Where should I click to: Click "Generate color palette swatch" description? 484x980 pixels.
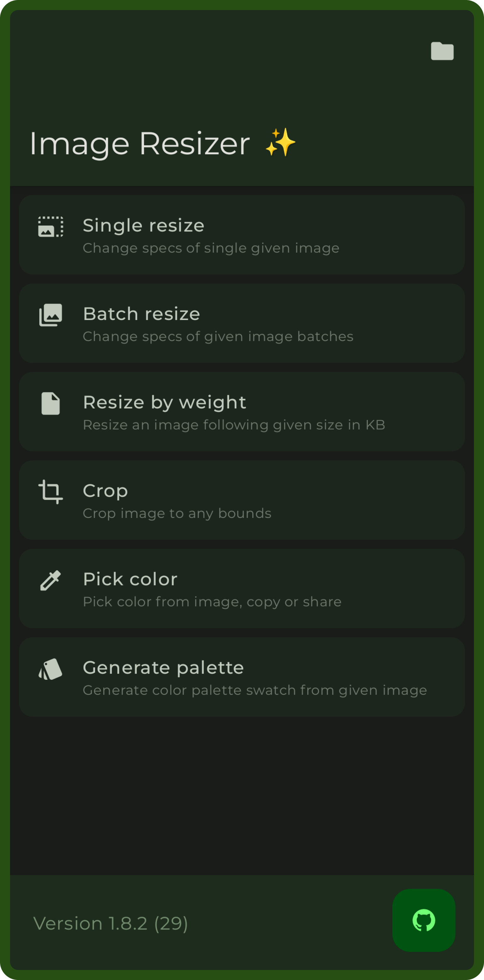tap(255, 690)
